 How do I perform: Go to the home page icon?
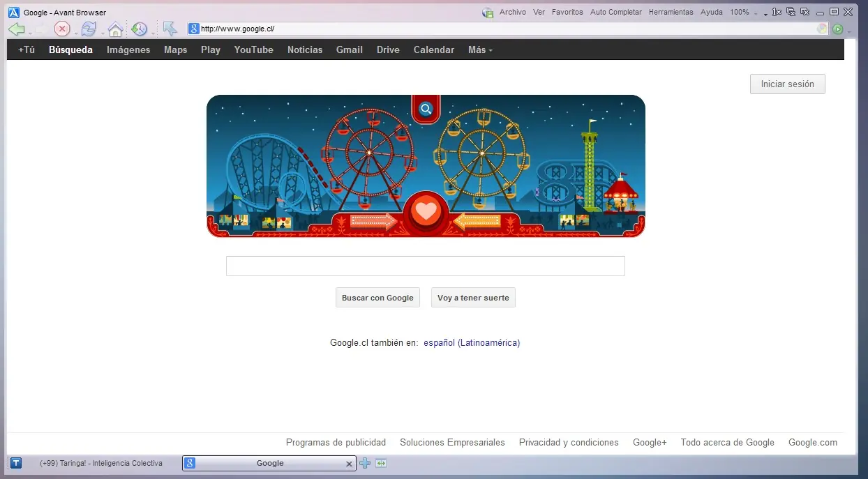115,29
